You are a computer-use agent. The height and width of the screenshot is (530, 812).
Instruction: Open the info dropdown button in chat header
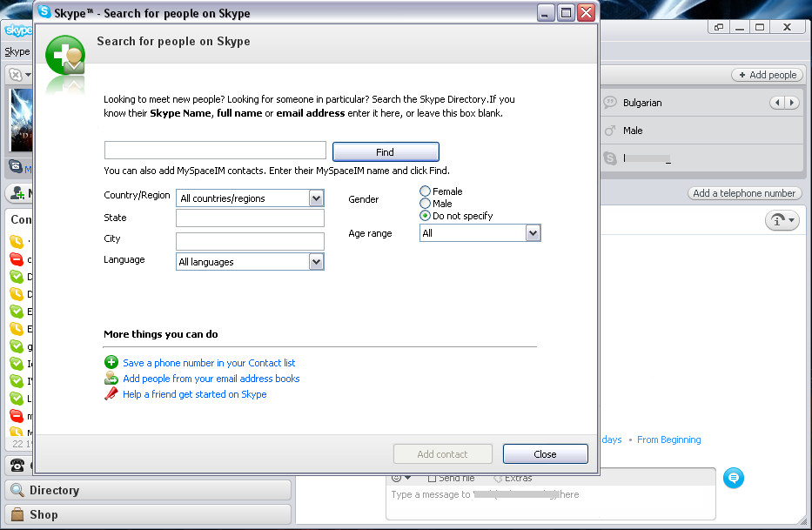pos(782,221)
